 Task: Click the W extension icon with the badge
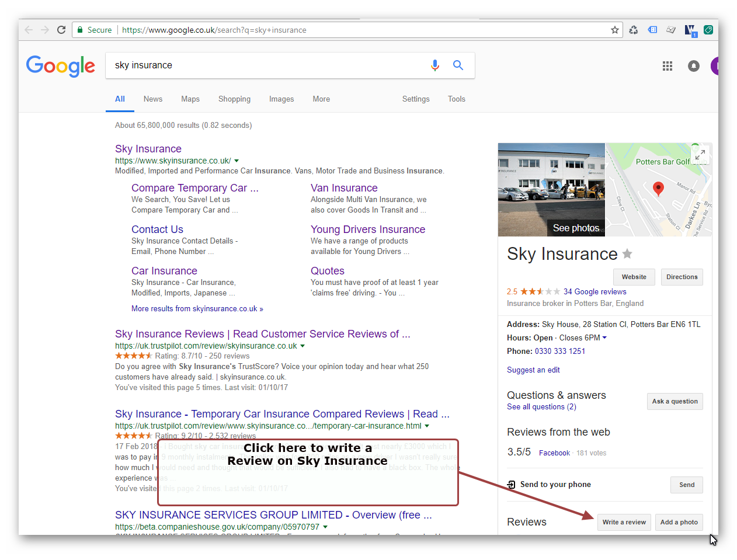click(x=690, y=30)
